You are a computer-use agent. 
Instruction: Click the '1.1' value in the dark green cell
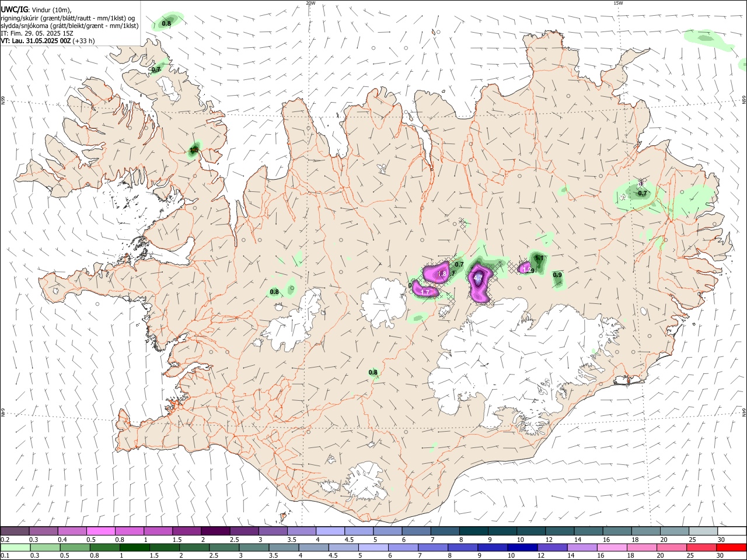coord(539,258)
